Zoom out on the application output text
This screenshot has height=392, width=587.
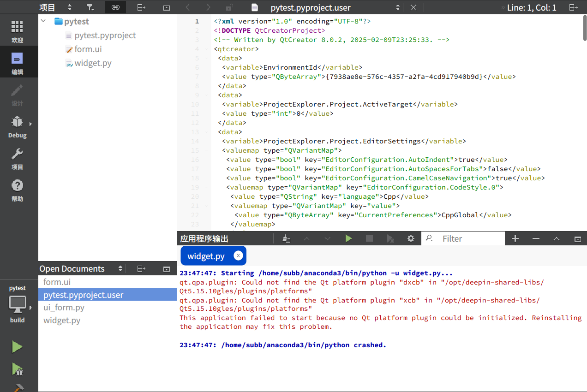(x=536, y=238)
